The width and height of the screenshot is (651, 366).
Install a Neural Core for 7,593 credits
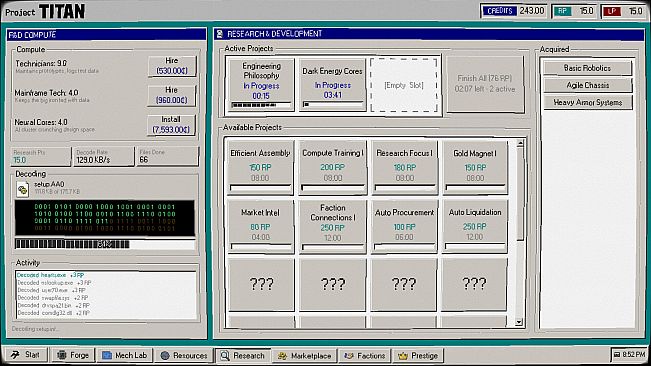coord(171,124)
